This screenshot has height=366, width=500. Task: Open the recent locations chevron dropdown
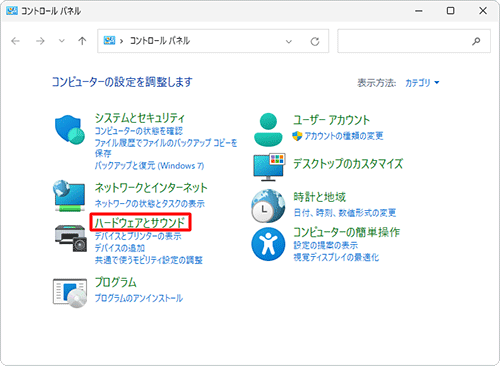pyautogui.click(x=62, y=41)
